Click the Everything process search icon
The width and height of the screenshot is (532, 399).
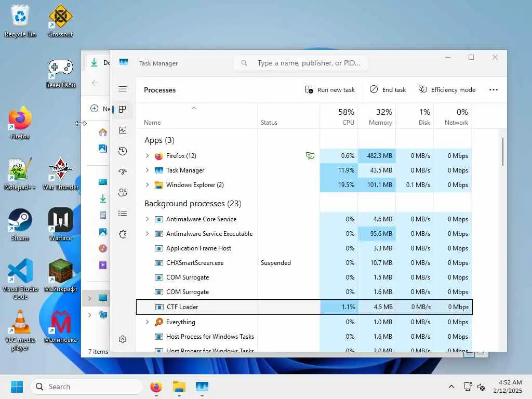point(159,322)
